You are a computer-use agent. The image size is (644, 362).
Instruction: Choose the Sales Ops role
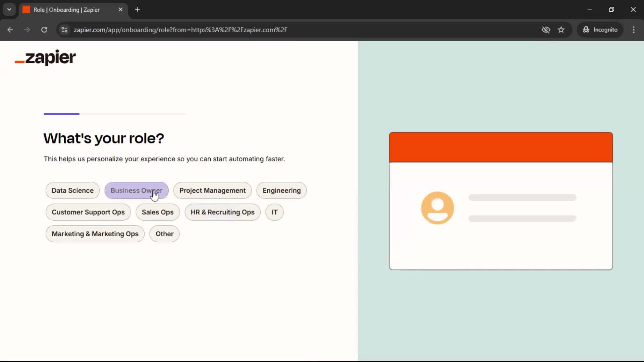(158, 212)
